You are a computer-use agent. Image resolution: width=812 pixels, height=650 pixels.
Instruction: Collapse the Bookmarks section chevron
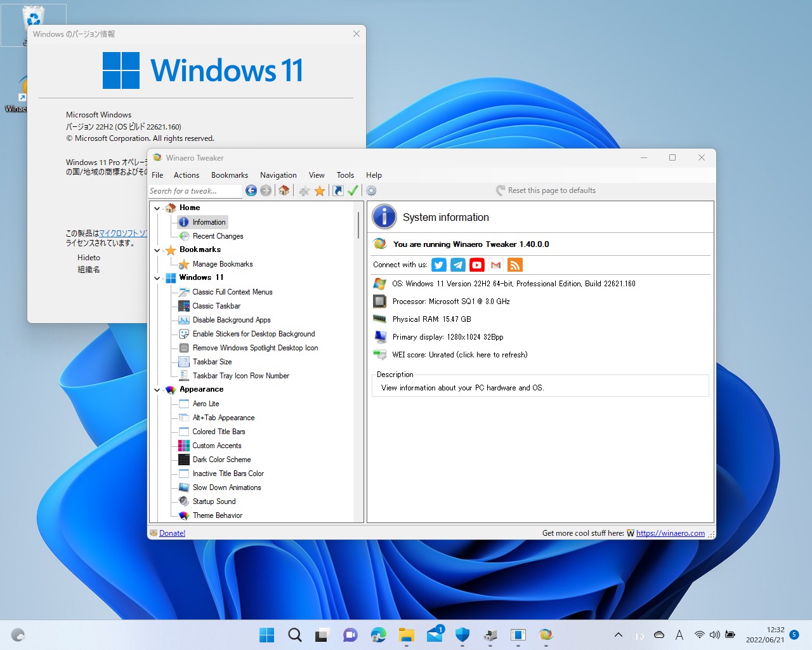[x=157, y=249]
